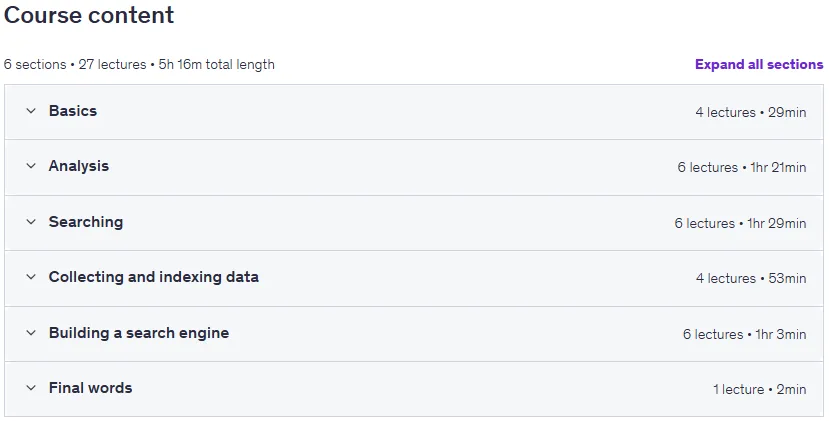Image resolution: width=829 pixels, height=421 pixels.
Task: Open the Searching section title
Action: coord(86,222)
